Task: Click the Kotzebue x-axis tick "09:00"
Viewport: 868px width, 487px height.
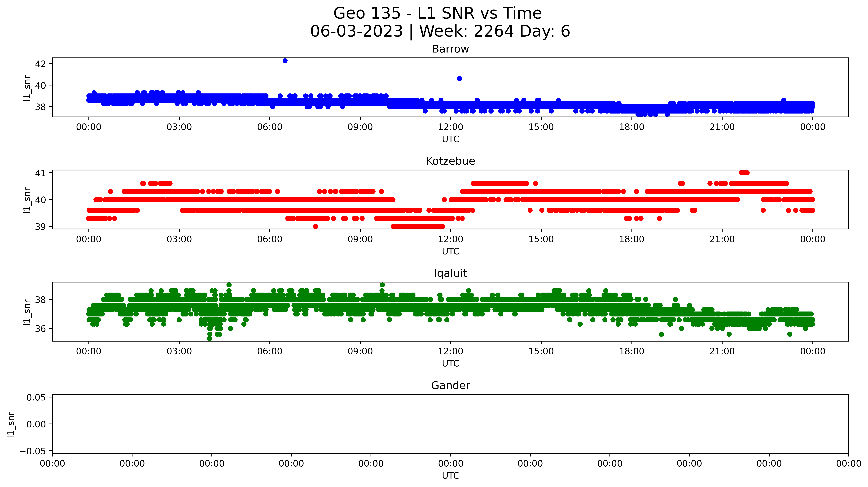Action: [360, 239]
